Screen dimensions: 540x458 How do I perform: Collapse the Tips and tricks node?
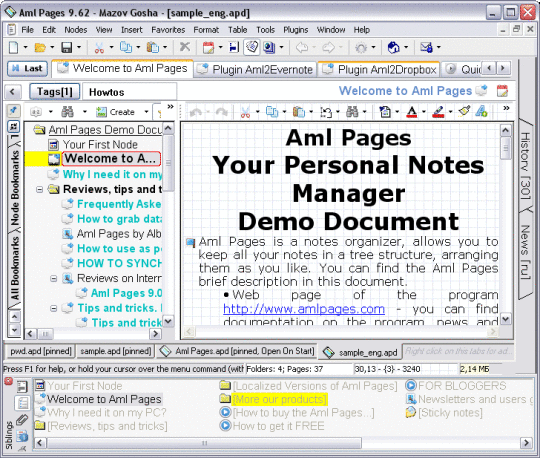pyautogui.click(x=54, y=308)
